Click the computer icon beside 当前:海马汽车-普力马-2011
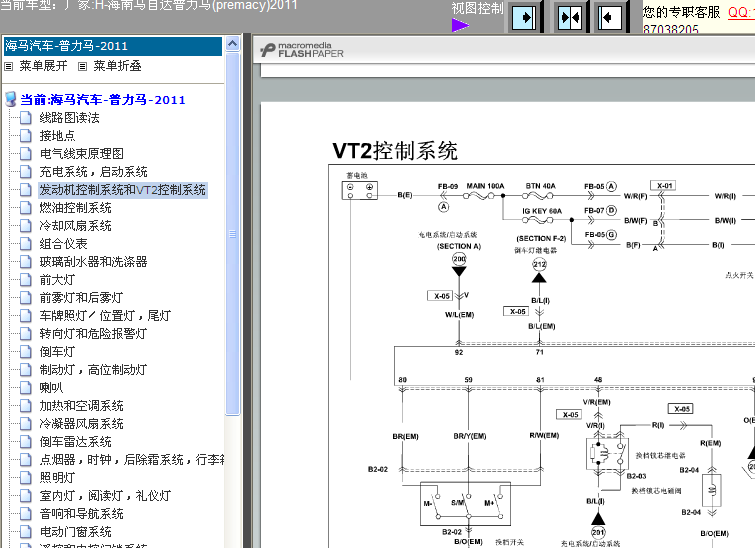The width and height of the screenshot is (755, 548). point(11,100)
